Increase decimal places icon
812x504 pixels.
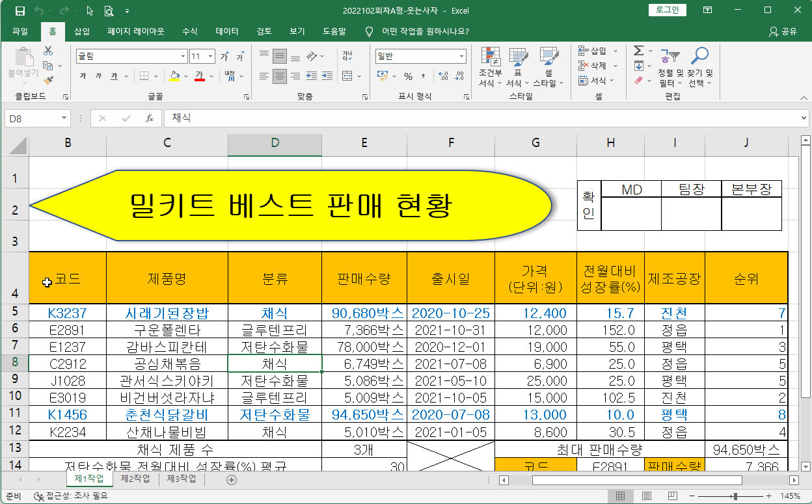point(444,76)
